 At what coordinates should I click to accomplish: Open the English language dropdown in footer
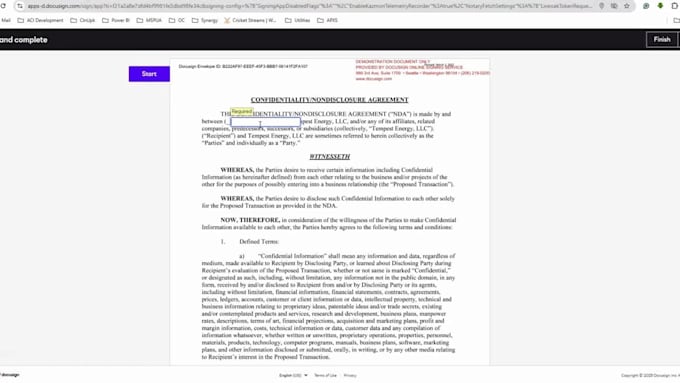point(293,375)
